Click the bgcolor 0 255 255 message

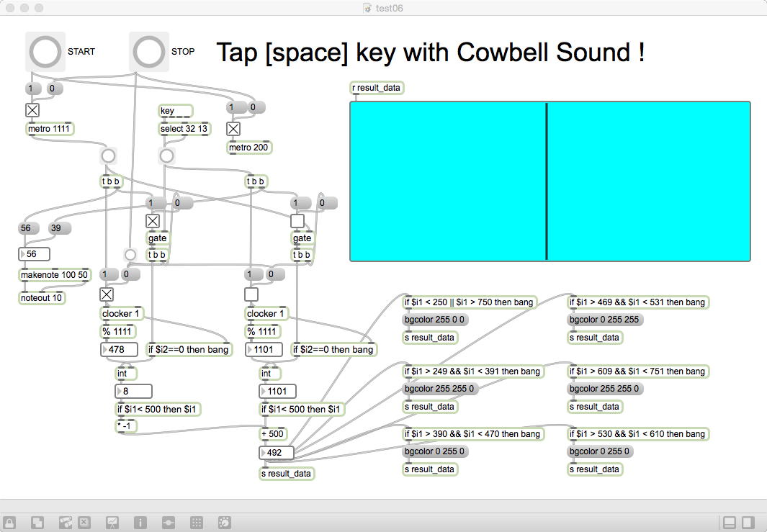pyautogui.click(x=605, y=320)
